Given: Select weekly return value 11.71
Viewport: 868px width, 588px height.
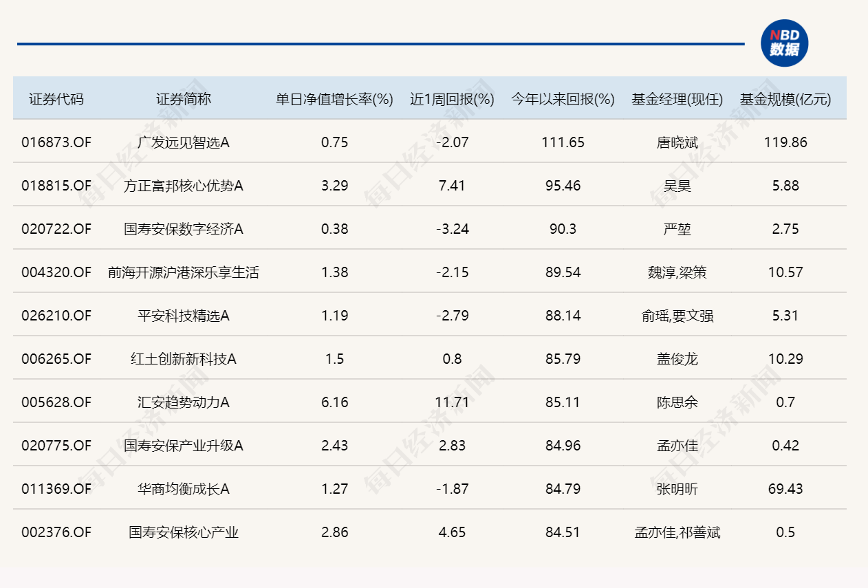Looking at the screenshot, I should (x=453, y=402).
